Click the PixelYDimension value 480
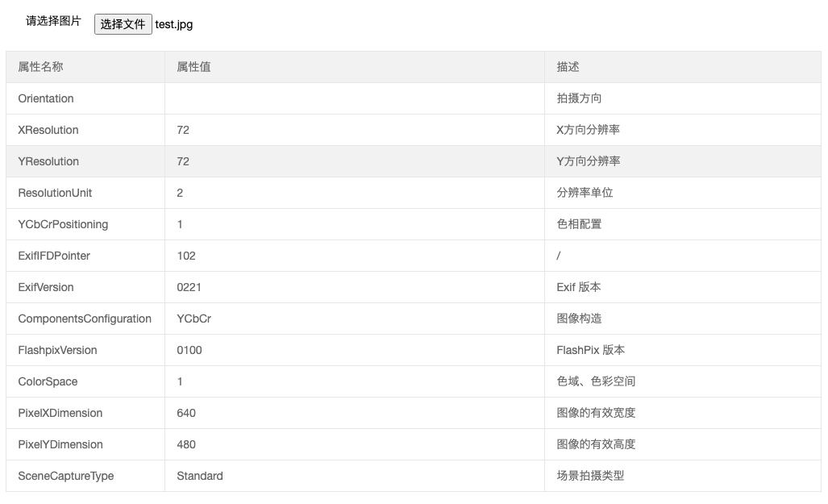The height and width of the screenshot is (504, 828). pyautogui.click(x=186, y=444)
